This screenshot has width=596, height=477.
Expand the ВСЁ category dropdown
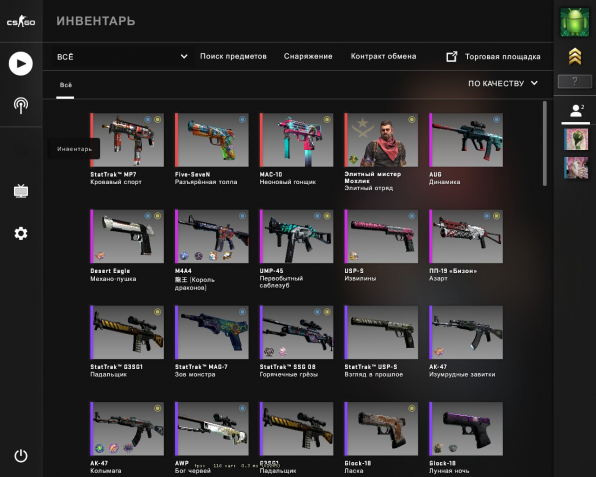[x=122, y=57]
